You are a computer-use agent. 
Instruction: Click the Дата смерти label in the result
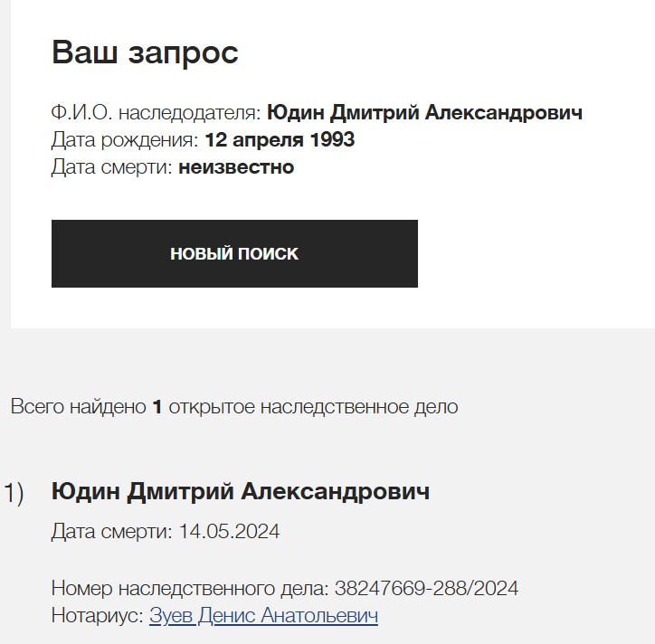pos(110,532)
